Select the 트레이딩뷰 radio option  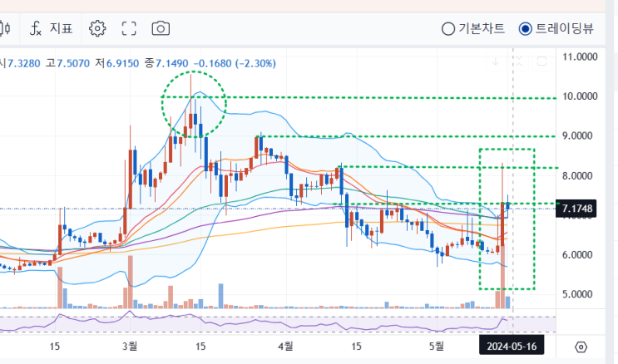556,28
